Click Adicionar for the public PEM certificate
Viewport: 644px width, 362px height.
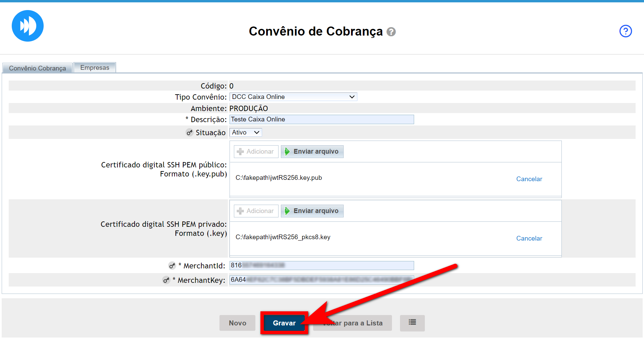click(256, 152)
